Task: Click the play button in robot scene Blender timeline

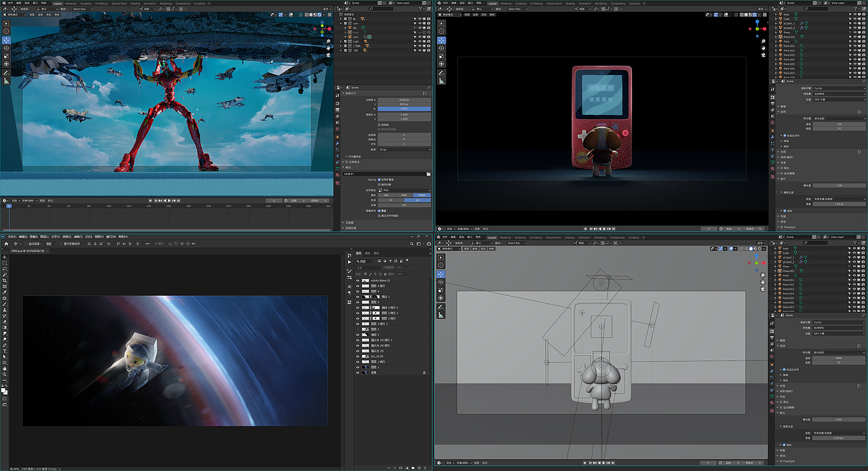Action: [x=170, y=200]
